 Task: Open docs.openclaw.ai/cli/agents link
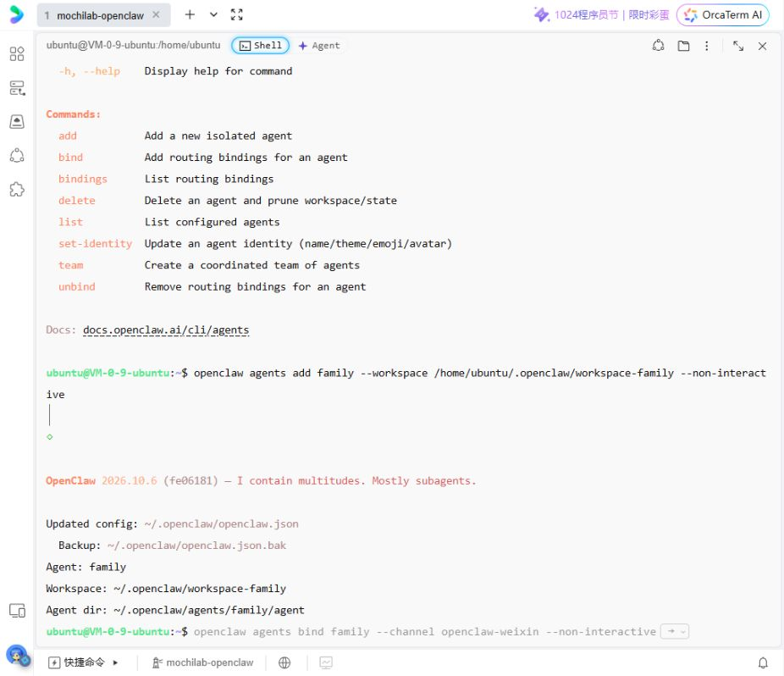coord(166,330)
